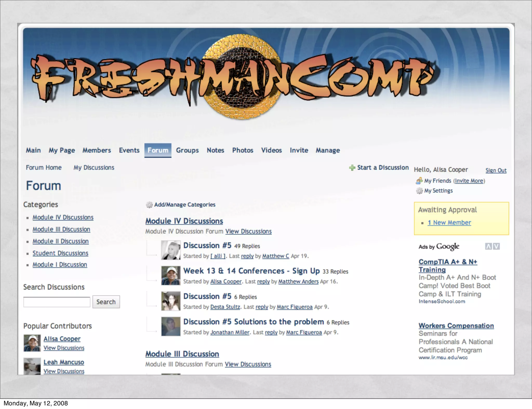
Task: Select the Manage navigation tab
Action: [x=328, y=150]
